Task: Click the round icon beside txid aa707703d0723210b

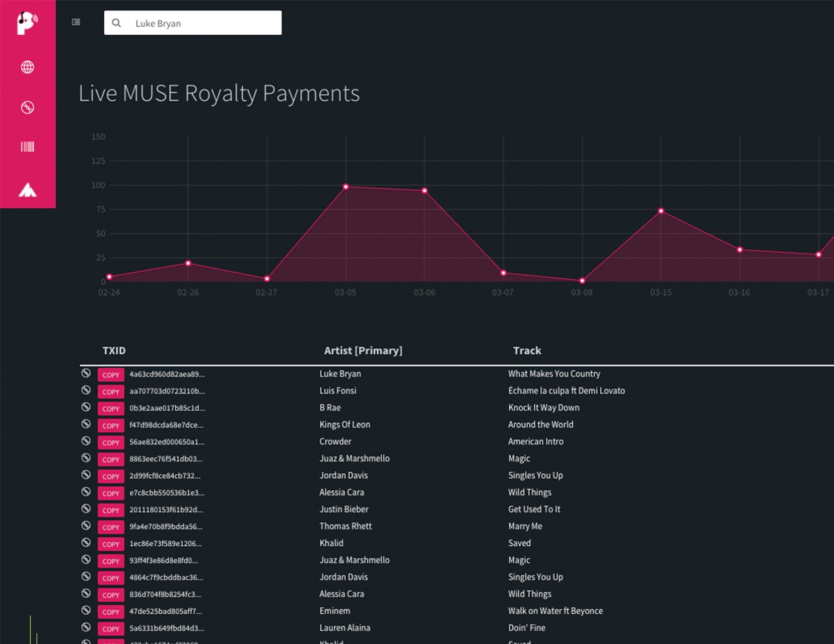Action: coord(86,390)
